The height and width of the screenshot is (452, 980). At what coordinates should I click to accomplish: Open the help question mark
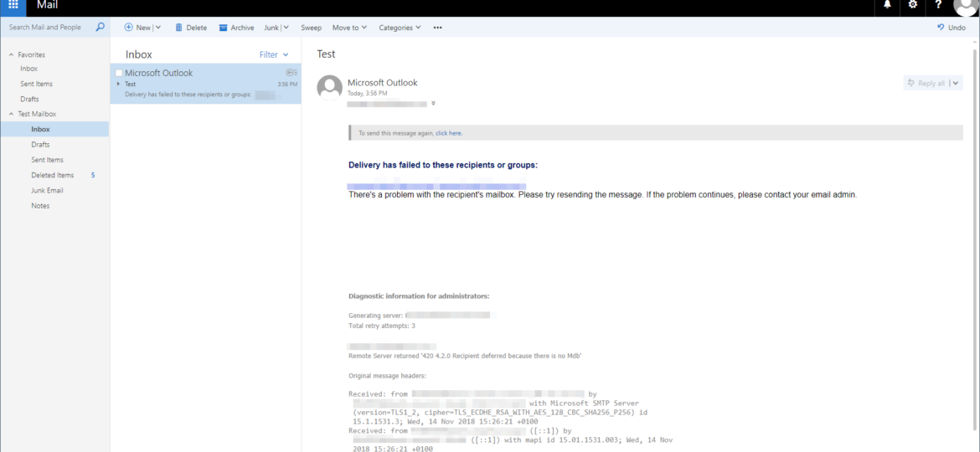pos(938,5)
